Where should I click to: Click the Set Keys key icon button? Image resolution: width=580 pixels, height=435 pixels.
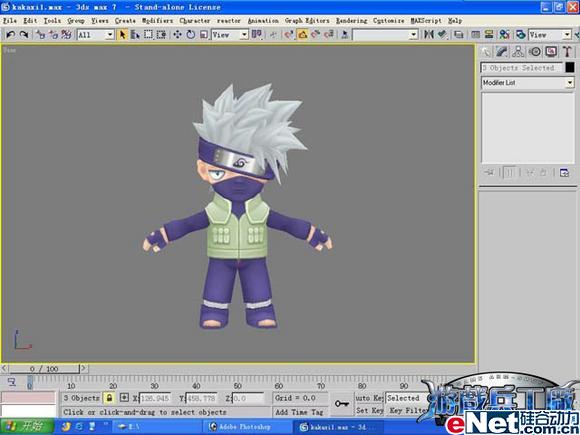(x=342, y=404)
